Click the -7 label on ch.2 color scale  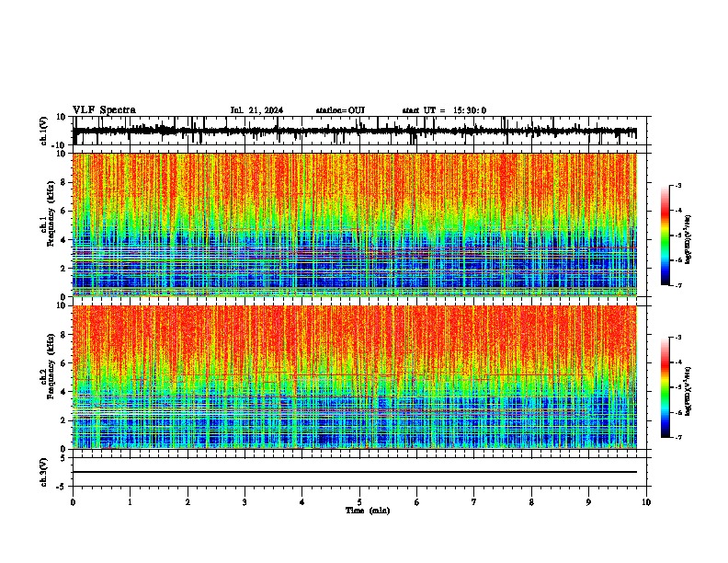(x=677, y=437)
